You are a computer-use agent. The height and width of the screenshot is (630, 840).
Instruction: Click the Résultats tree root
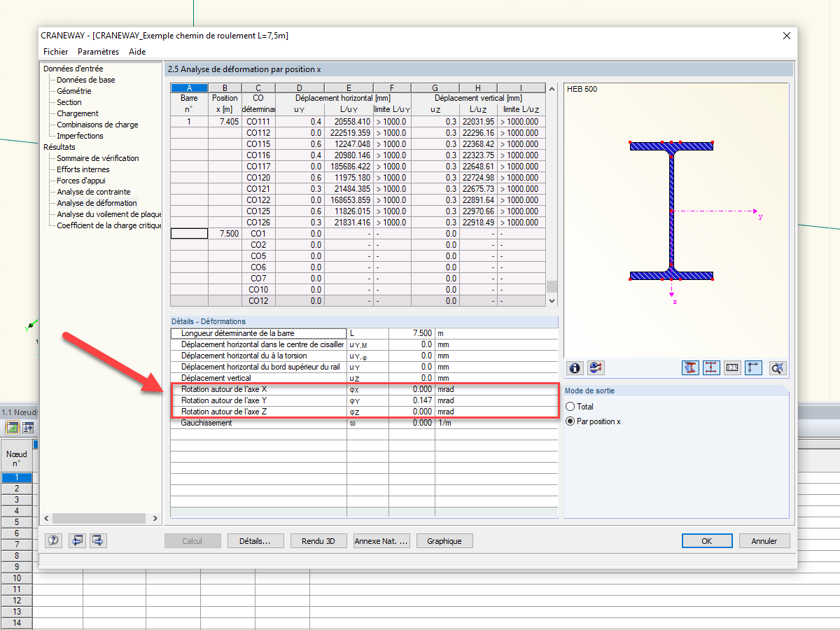point(59,147)
